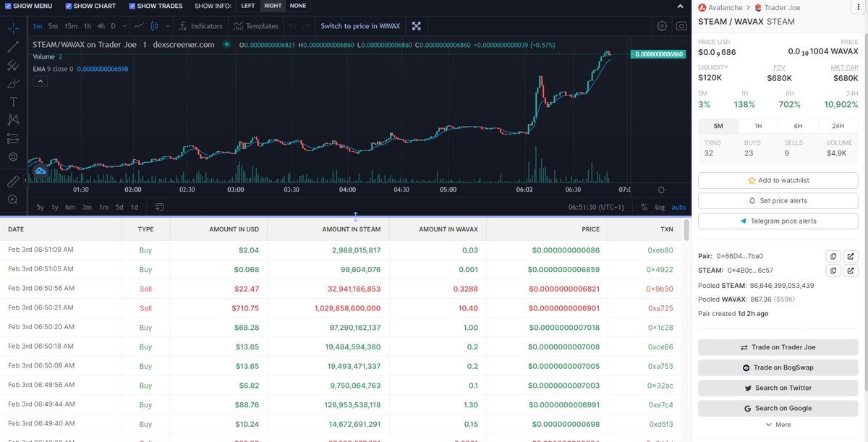This screenshot has height=442, width=868.
Task: Select the crosshair cursor tool
Action: pyautogui.click(x=13, y=28)
